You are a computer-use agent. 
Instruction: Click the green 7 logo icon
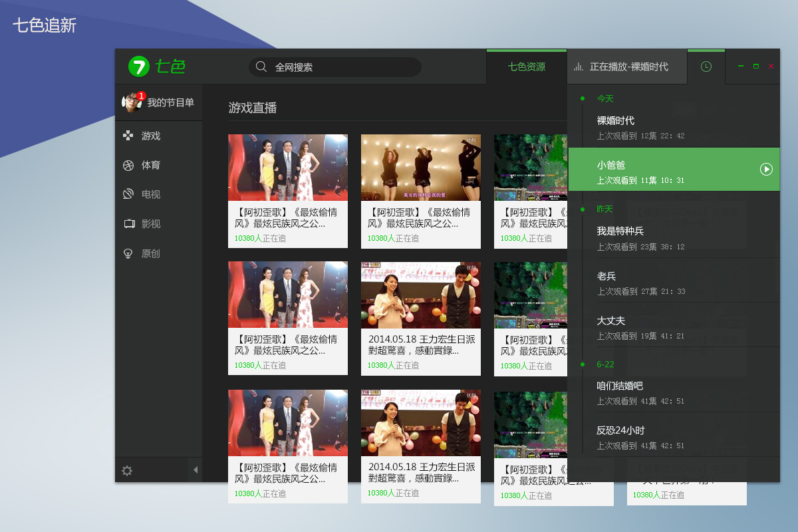pos(138,66)
